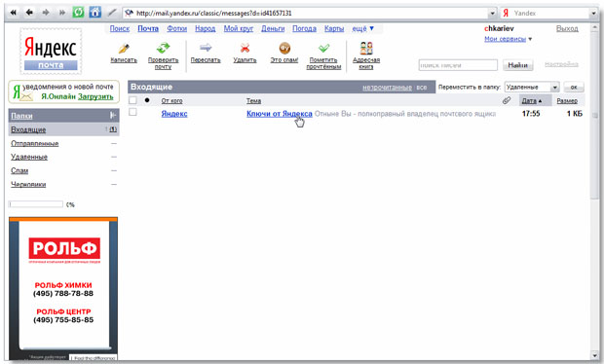
Task: Open the Поиск top navigation link
Action: point(120,28)
